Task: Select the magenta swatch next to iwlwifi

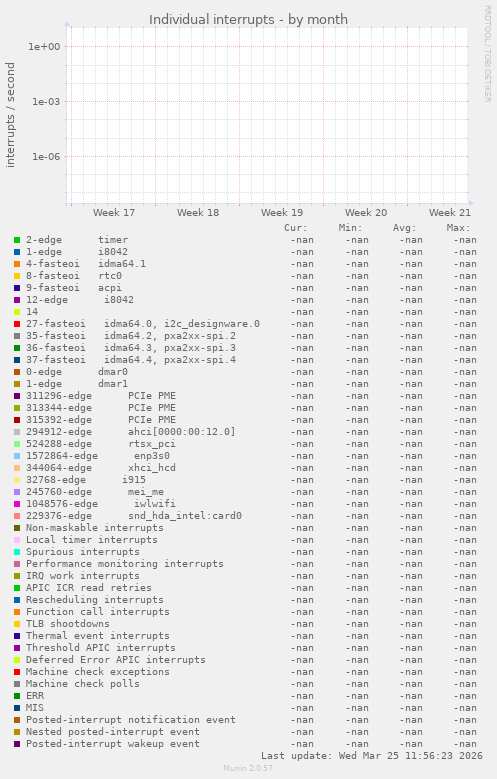Action: coord(17,504)
